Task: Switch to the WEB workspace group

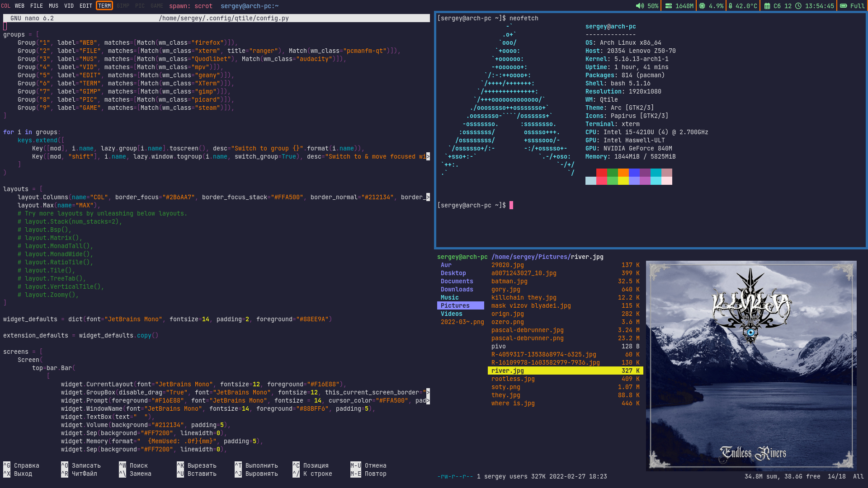Action: click(20, 6)
